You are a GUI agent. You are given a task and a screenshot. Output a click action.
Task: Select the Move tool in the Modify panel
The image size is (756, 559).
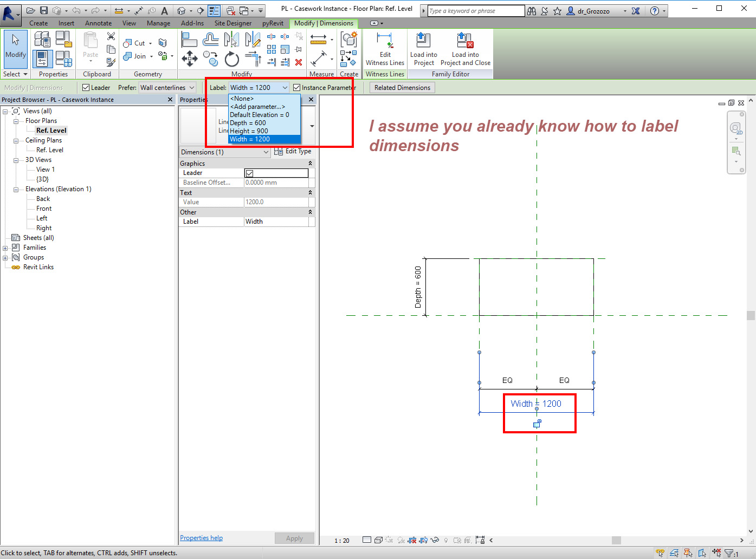coord(190,60)
